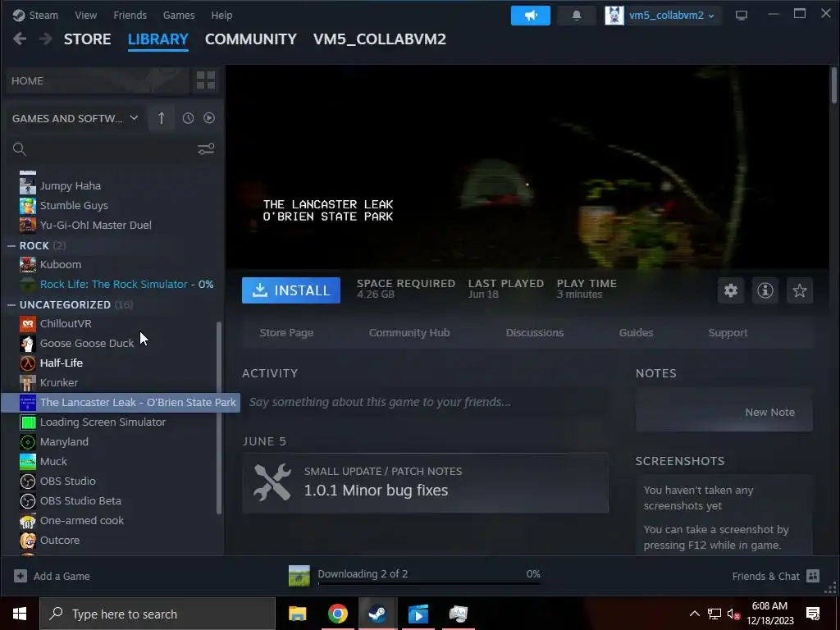Open File Explorer from taskbar
This screenshot has width=840, height=630.
[297, 614]
